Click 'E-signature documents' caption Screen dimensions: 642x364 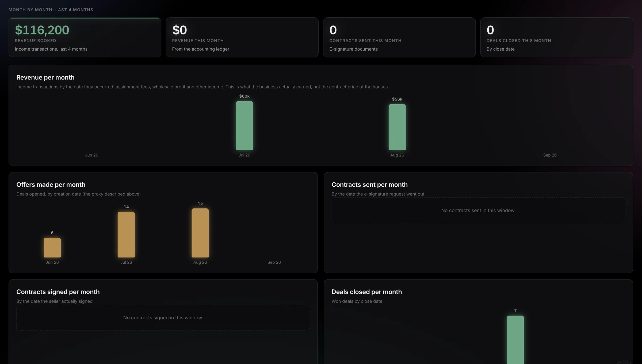click(x=353, y=49)
